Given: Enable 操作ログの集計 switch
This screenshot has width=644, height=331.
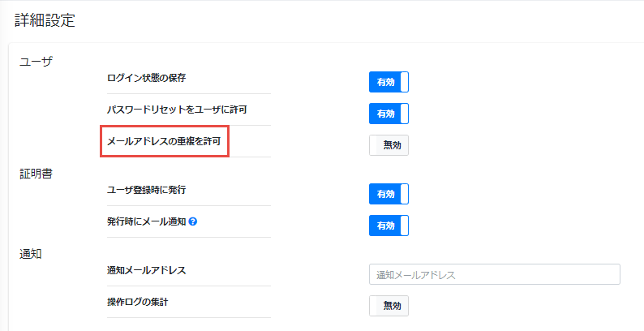Looking at the screenshot, I should point(389,305).
